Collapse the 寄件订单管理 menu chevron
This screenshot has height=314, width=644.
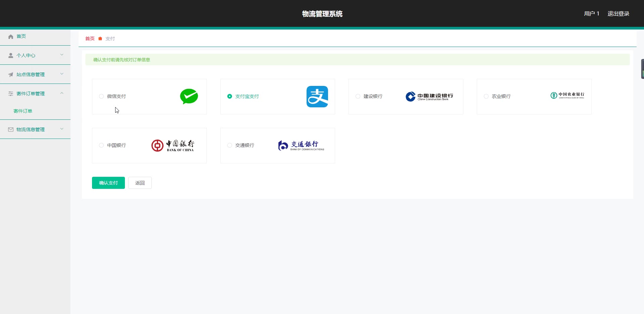[62, 93]
